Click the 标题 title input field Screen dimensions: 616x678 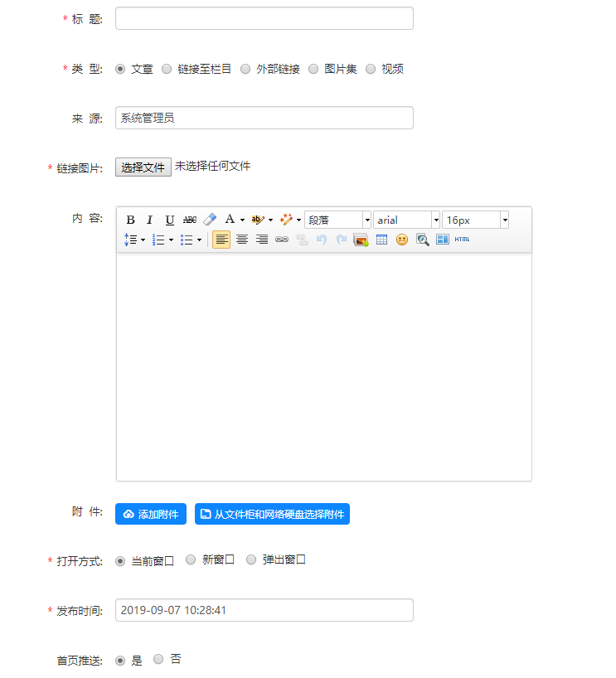point(264,18)
